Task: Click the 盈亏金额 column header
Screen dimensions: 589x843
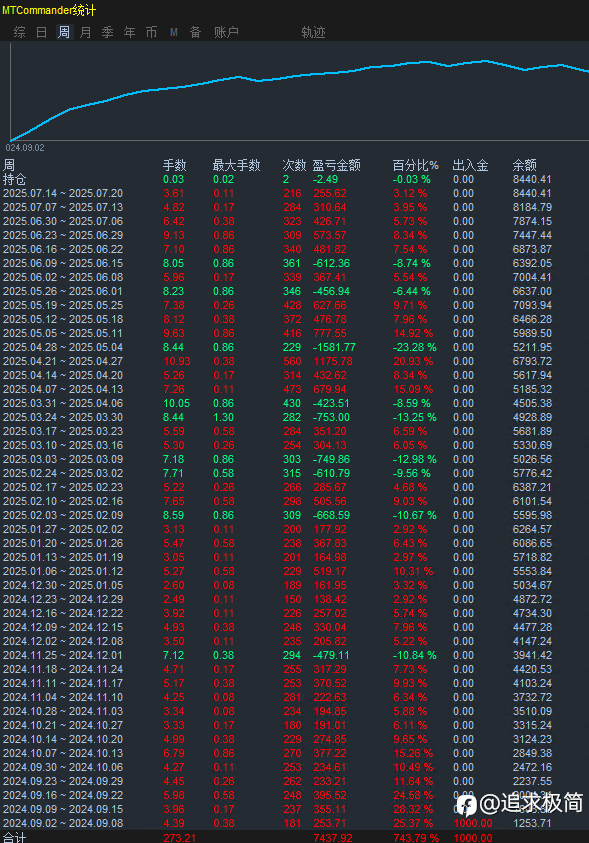Action: click(336, 165)
